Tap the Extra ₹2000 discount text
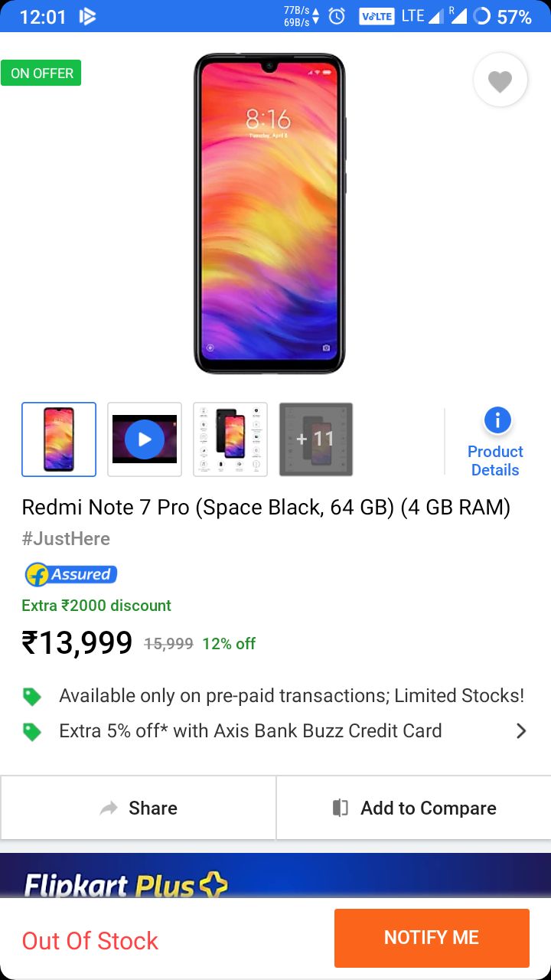 point(96,605)
